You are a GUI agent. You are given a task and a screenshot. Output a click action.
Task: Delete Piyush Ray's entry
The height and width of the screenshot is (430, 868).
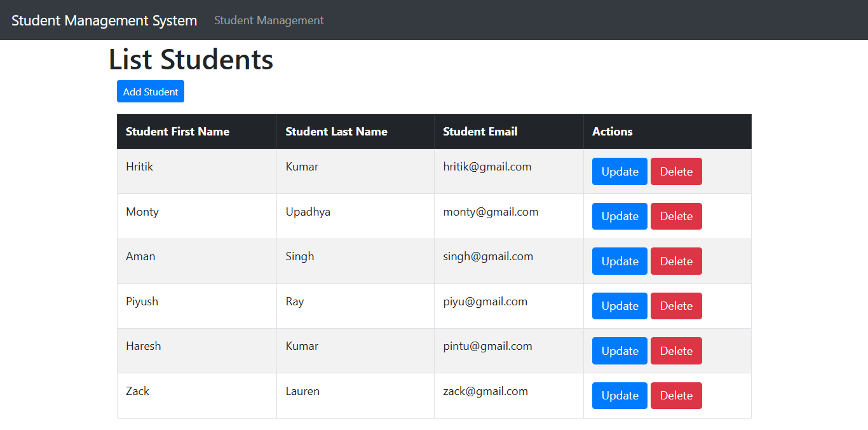675,305
